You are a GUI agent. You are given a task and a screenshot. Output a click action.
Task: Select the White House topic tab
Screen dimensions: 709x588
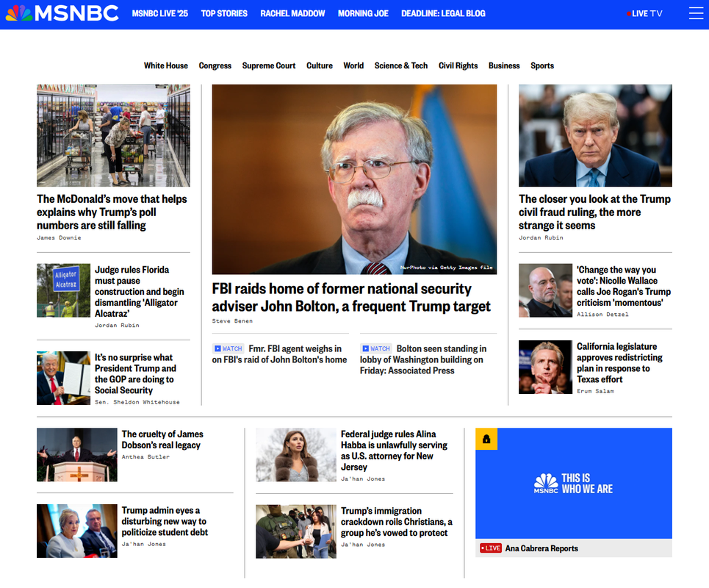pos(166,65)
